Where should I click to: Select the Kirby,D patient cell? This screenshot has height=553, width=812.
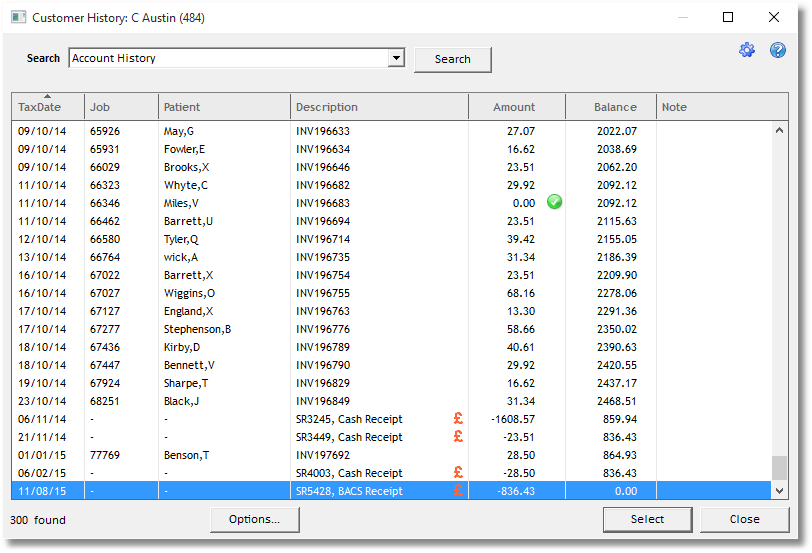[x=182, y=347]
